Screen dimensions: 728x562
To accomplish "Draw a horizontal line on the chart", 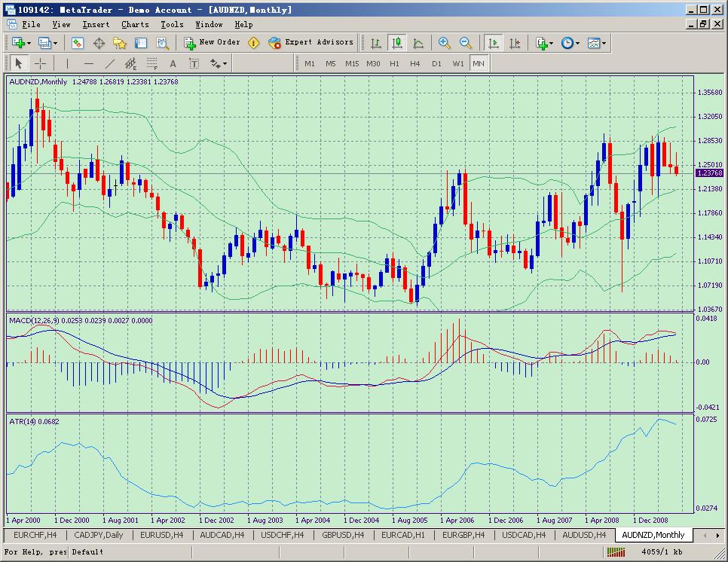I will pos(89,64).
